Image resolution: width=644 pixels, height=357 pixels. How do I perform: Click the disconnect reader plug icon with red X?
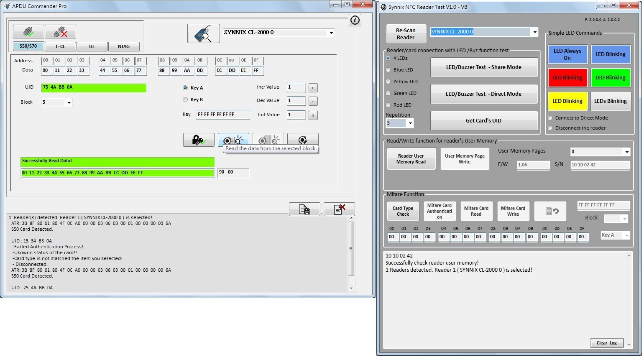pyautogui.click(x=60, y=32)
